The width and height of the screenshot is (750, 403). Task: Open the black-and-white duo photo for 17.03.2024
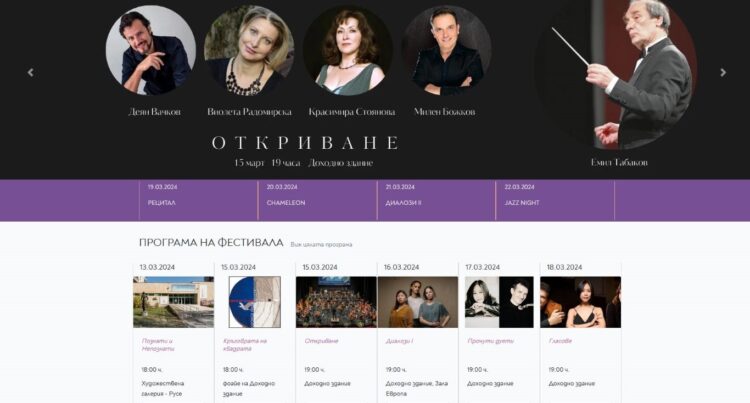point(499,302)
